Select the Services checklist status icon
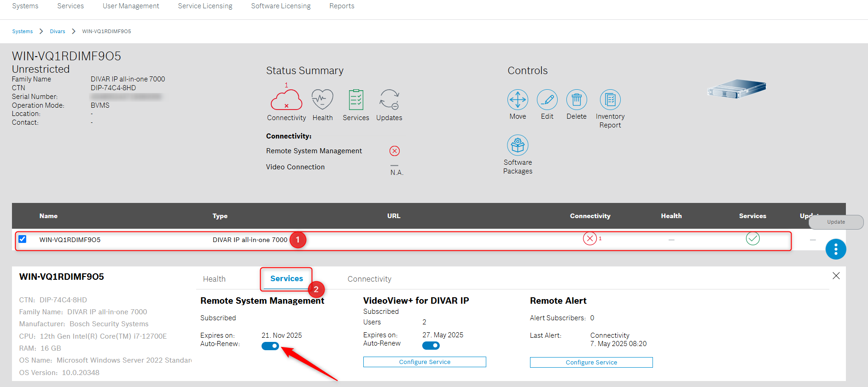Image resolution: width=868 pixels, height=387 pixels. pos(356,99)
